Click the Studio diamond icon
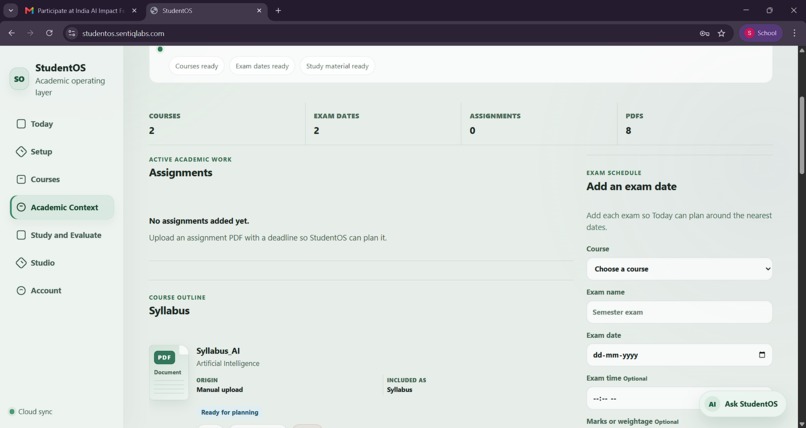The width and height of the screenshot is (806, 428). 21,263
